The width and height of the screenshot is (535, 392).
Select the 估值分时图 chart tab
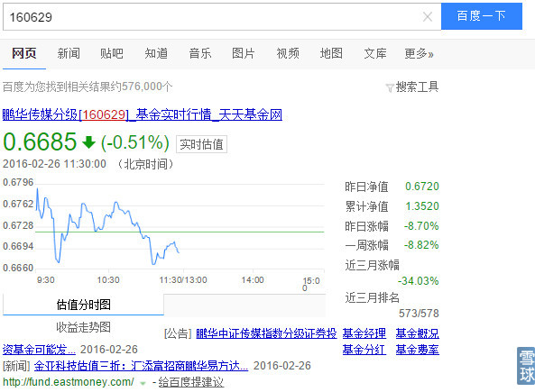(x=83, y=305)
